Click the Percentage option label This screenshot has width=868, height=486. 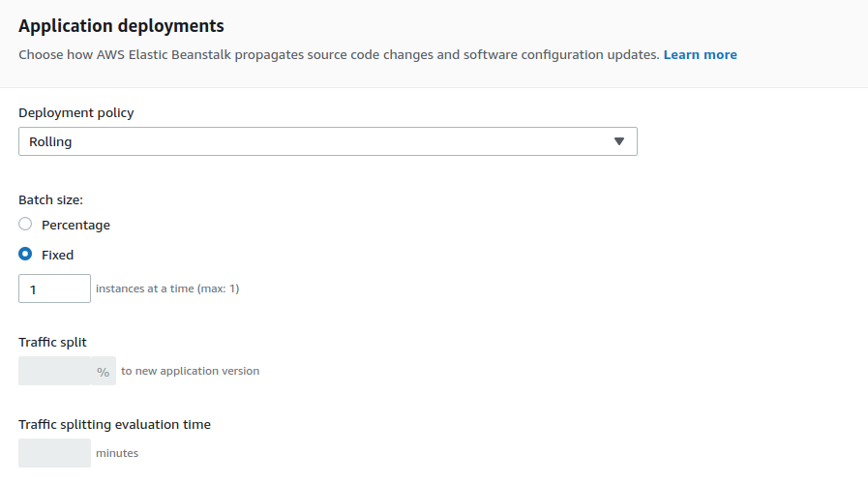point(75,225)
